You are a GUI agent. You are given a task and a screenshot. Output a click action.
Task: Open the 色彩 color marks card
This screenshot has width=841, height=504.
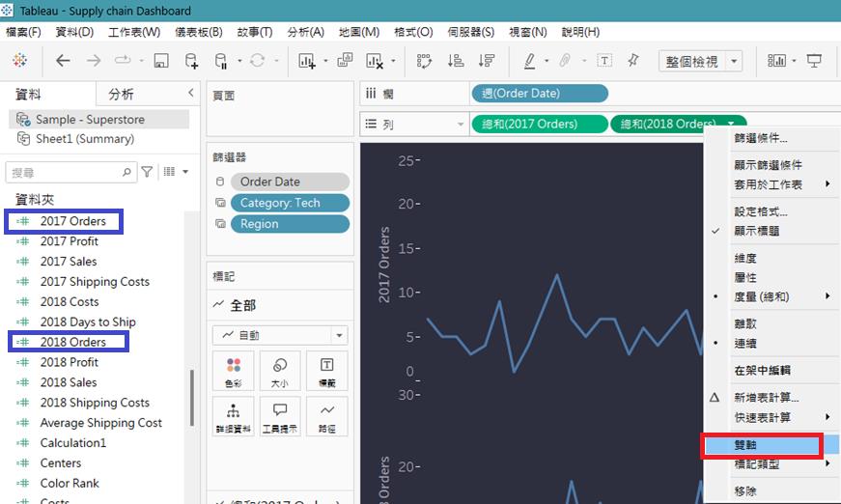click(233, 372)
